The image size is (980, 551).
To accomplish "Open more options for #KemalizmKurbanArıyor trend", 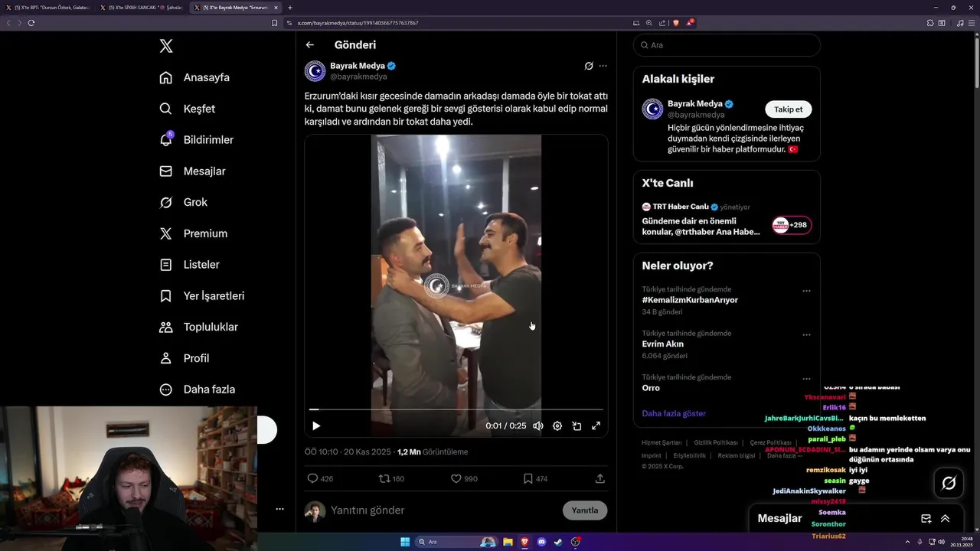I will 806,292.
